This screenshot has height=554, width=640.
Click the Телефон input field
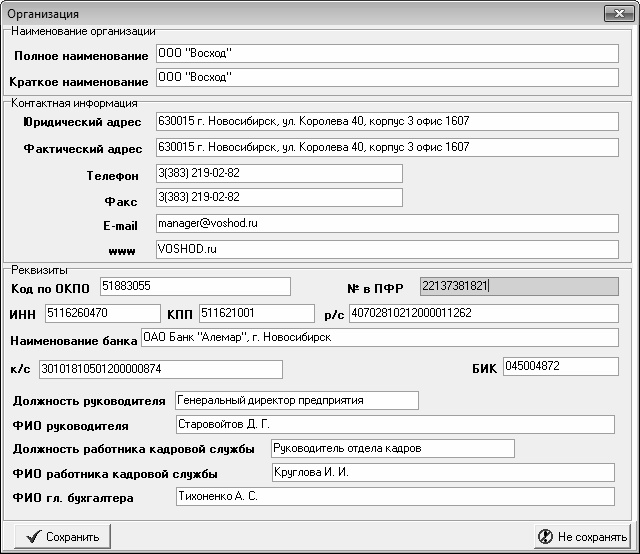[278, 174]
